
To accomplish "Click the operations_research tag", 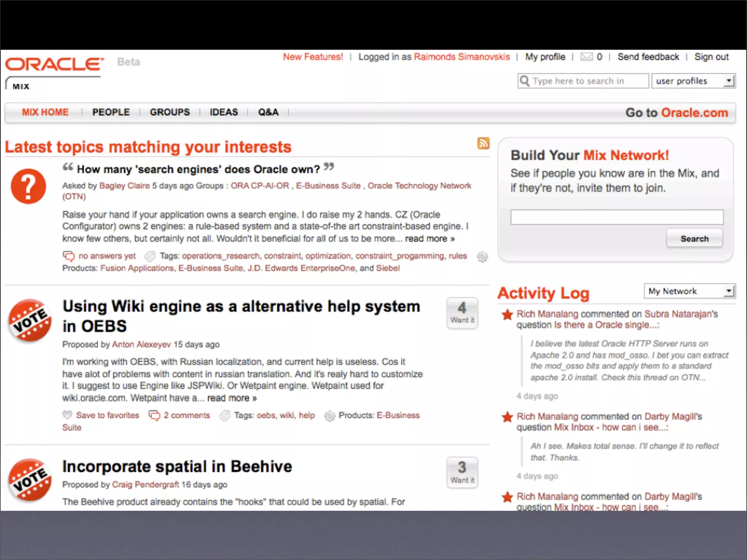I will [x=221, y=256].
